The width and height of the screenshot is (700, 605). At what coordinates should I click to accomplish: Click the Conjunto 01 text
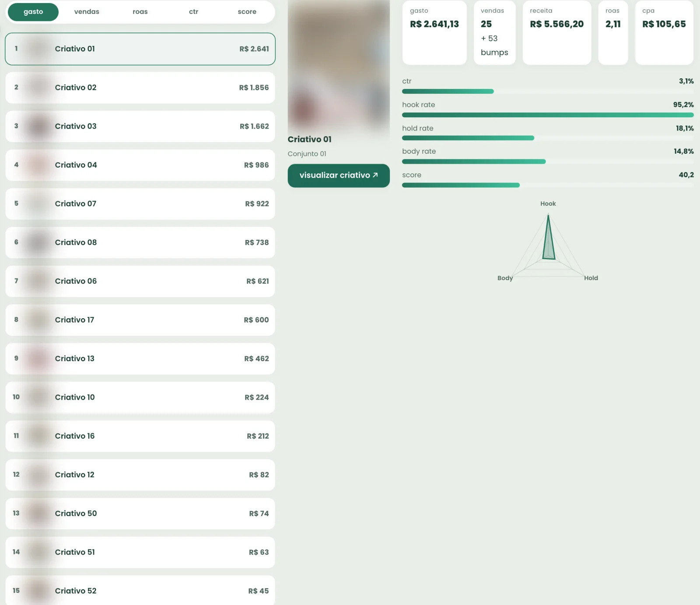(307, 154)
